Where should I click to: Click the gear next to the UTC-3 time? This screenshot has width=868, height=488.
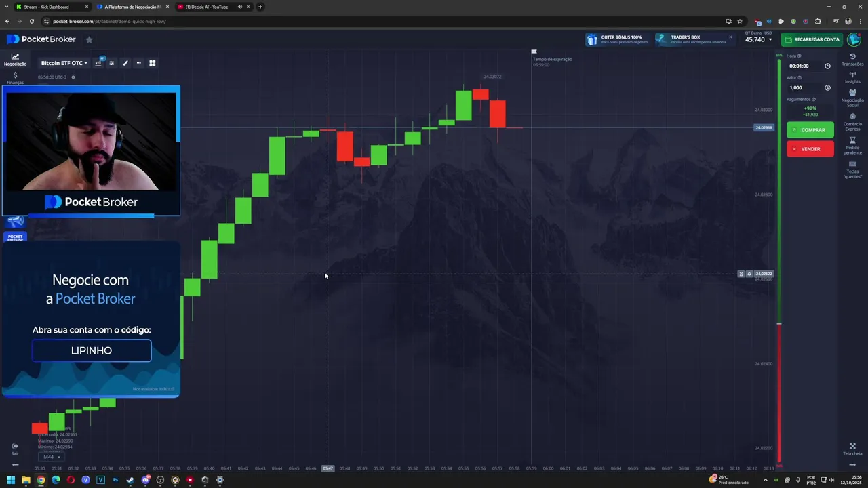[73, 77]
